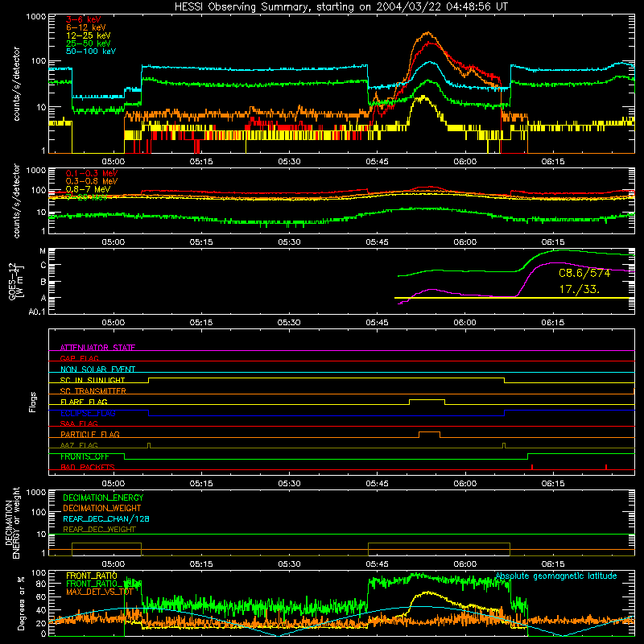Select the SAA_FLAG label
The image size is (644, 644).
click(79, 424)
